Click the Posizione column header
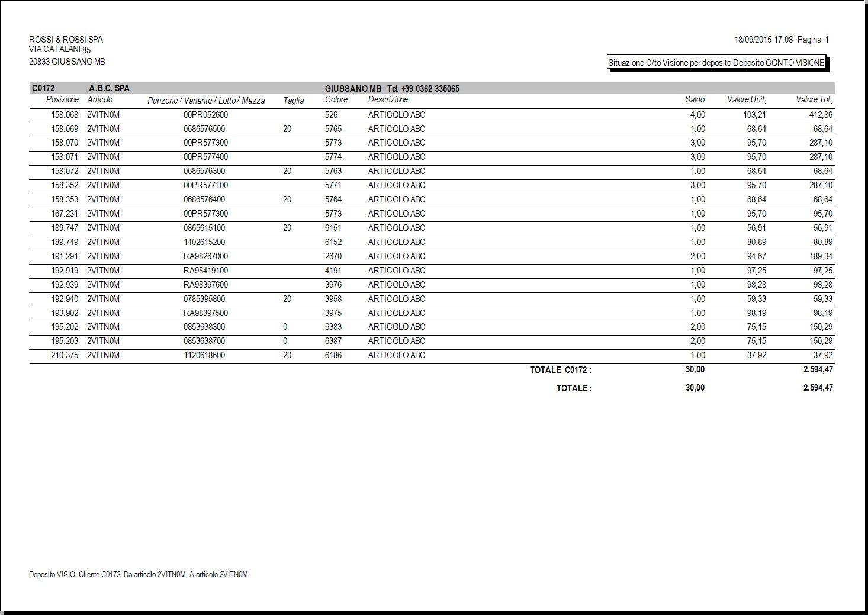This screenshot has width=868, height=615. point(62,99)
